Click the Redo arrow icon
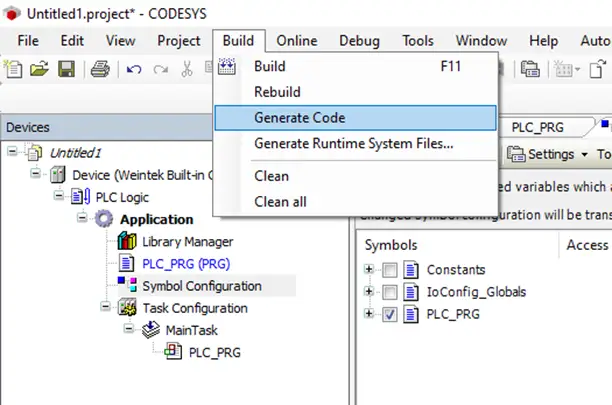Viewport: 612px width, 405px height. pos(160,70)
